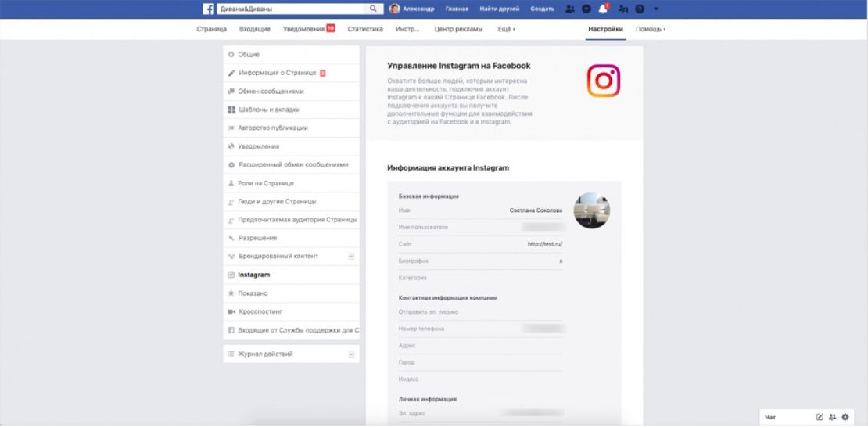This screenshot has height=428, width=868.
Task: Open Входящие от Службы поддержки
Action: [x=291, y=330]
